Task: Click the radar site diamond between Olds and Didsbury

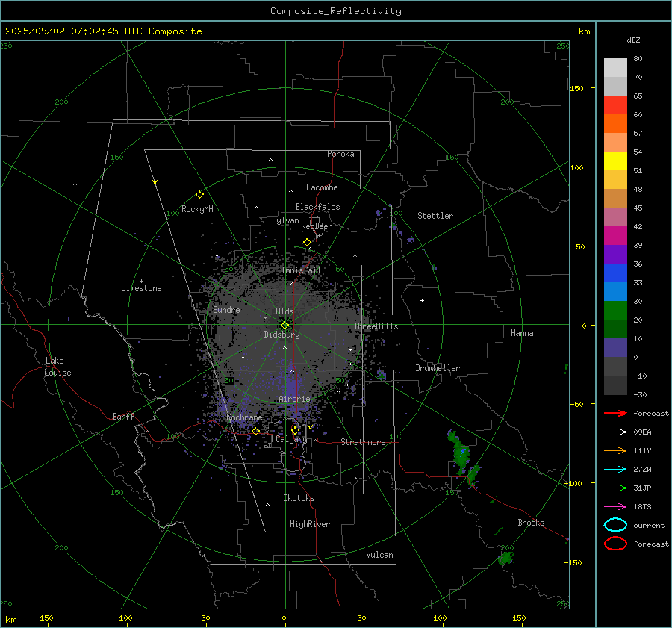Action: tap(284, 326)
